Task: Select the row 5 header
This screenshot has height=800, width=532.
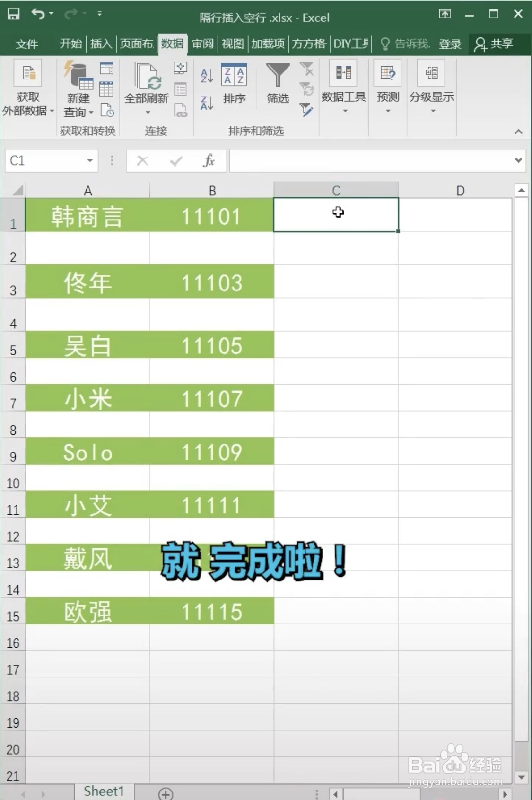Action: click(13, 345)
